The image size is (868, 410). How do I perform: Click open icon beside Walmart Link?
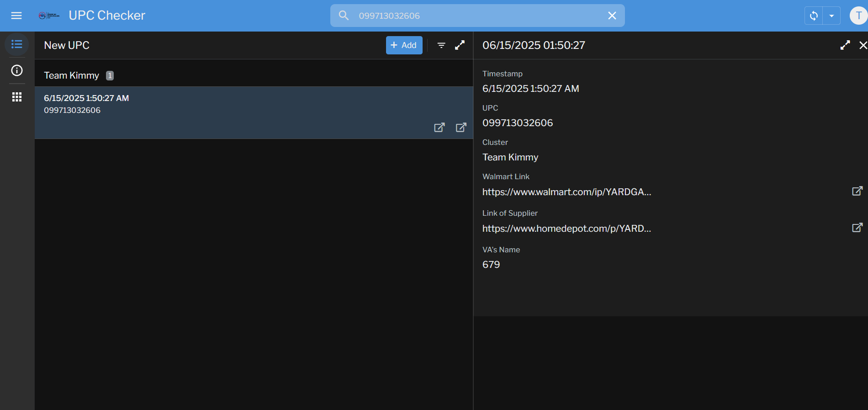coord(857,191)
